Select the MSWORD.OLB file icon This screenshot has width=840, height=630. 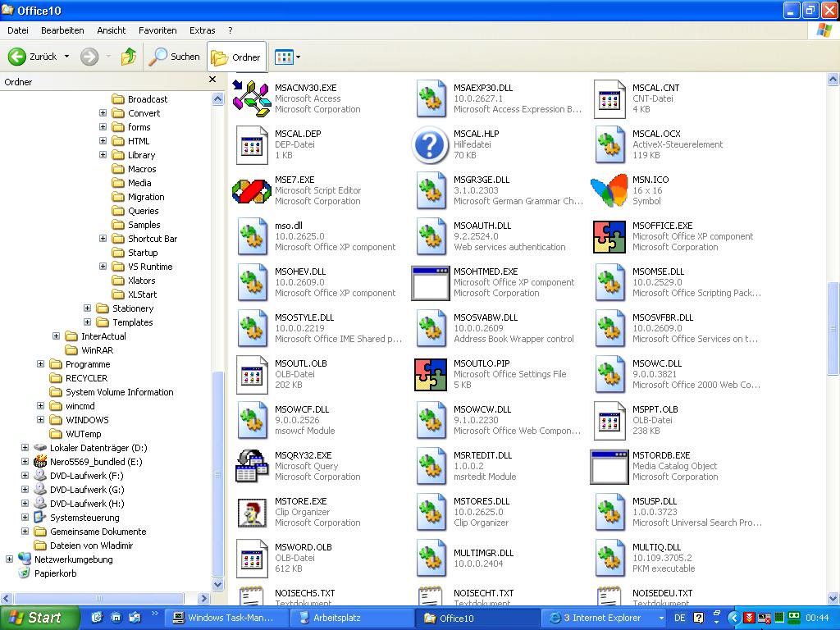tap(252, 558)
